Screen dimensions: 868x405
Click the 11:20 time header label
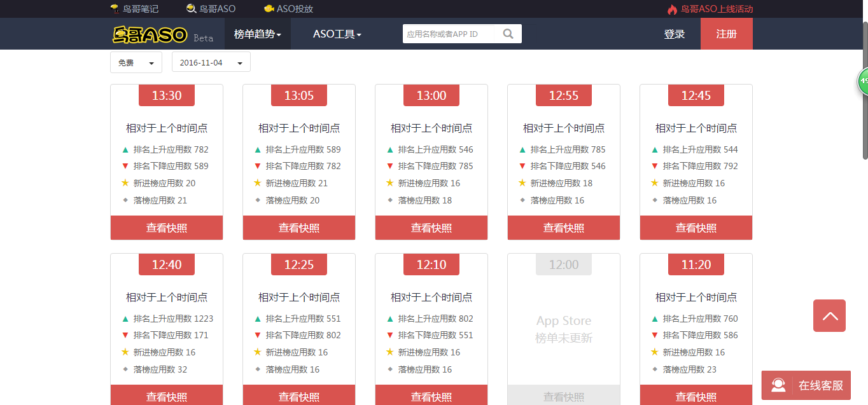(696, 264)
